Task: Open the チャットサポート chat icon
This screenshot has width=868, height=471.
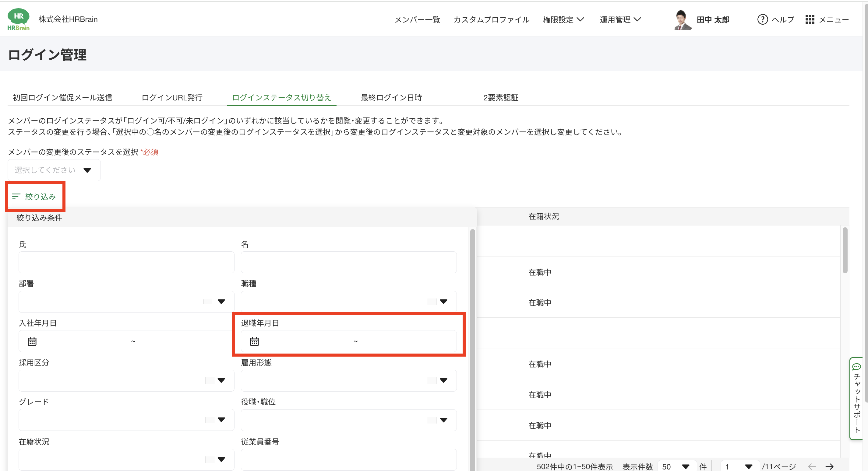Action: [x=856, y=367]
